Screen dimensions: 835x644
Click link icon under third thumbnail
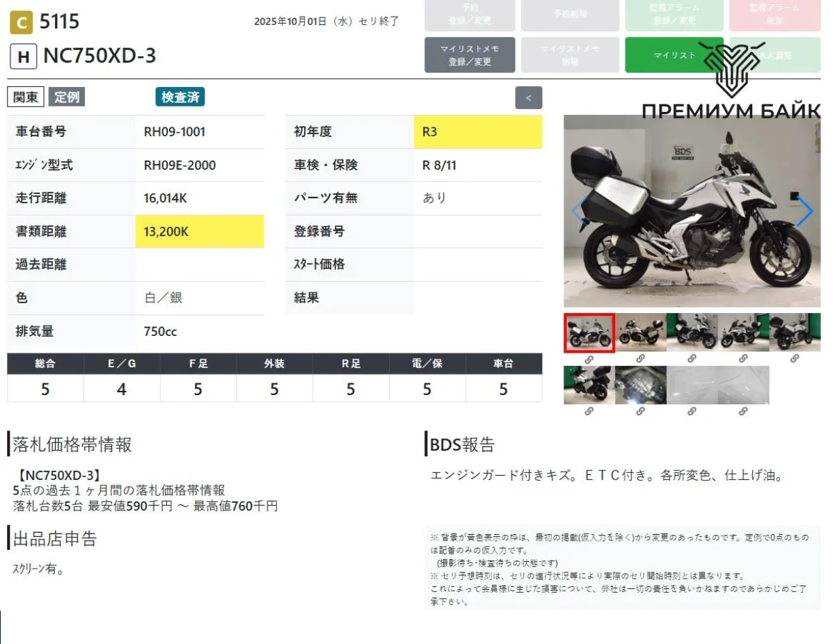coord(692,359)
